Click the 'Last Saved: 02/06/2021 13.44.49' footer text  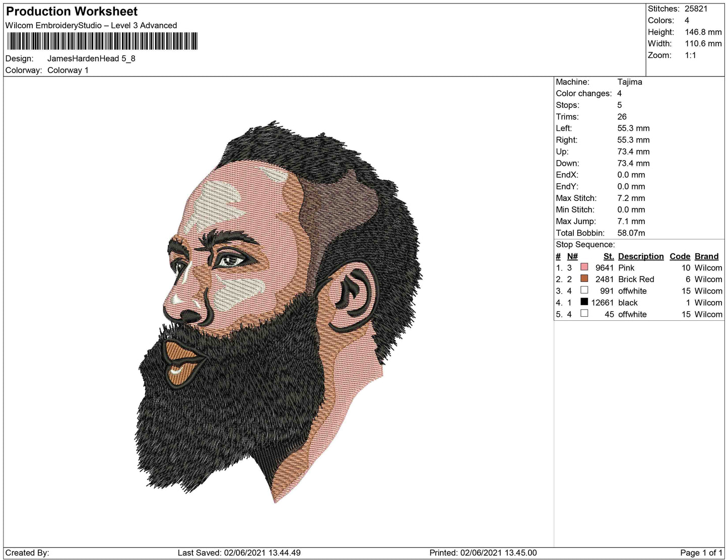pyautogui.click(x=239, y=552)
